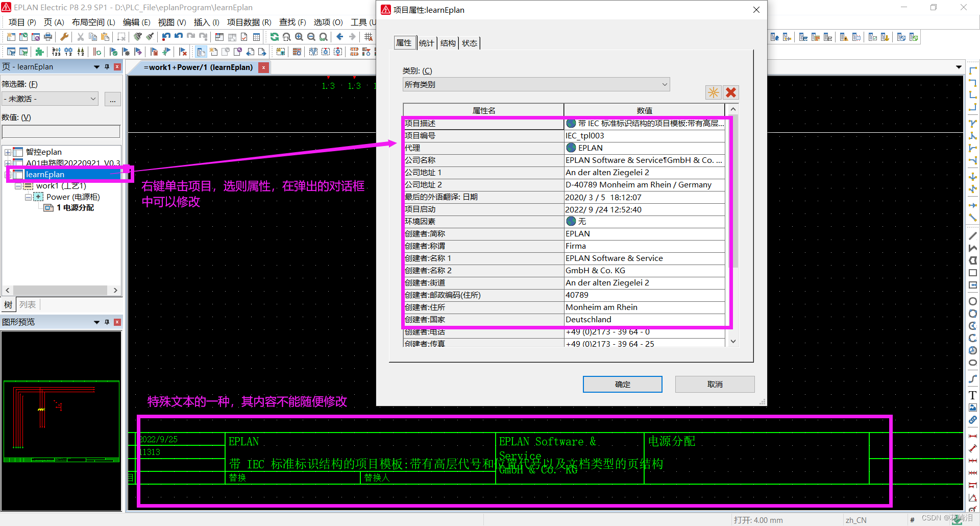The image size is (980, 526).
Task: Select the text T tool
Action: point(973,395)
